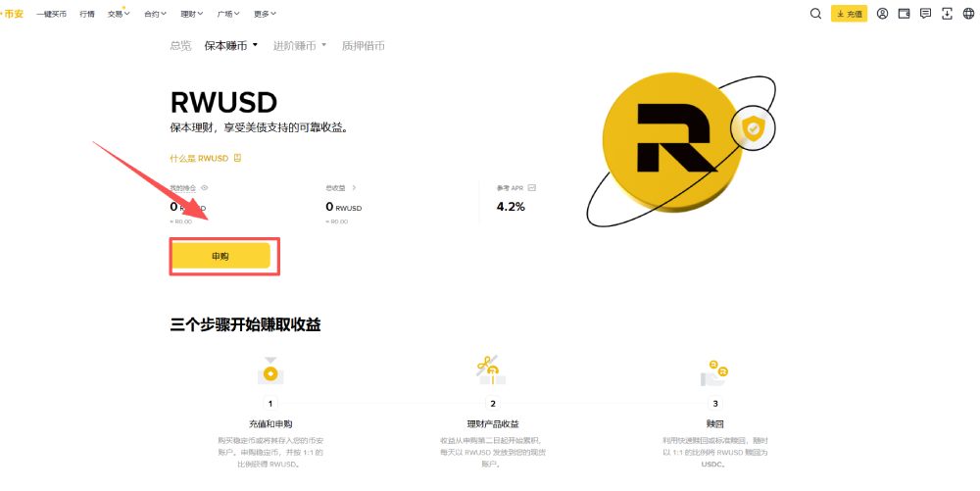Viewport: 980px width, 491px height.
Task: Open 总收益 details arrow
Action: coord(354,187)
